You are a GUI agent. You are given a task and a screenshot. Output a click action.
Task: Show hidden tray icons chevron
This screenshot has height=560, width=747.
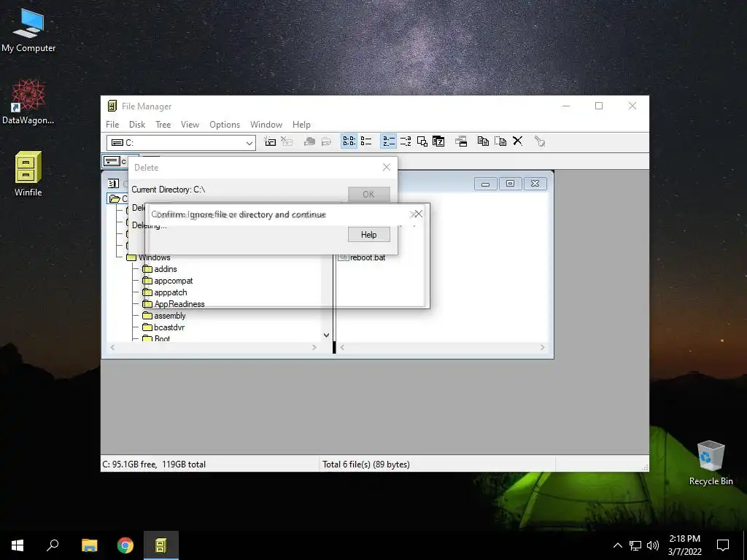(x=617, y=545)
